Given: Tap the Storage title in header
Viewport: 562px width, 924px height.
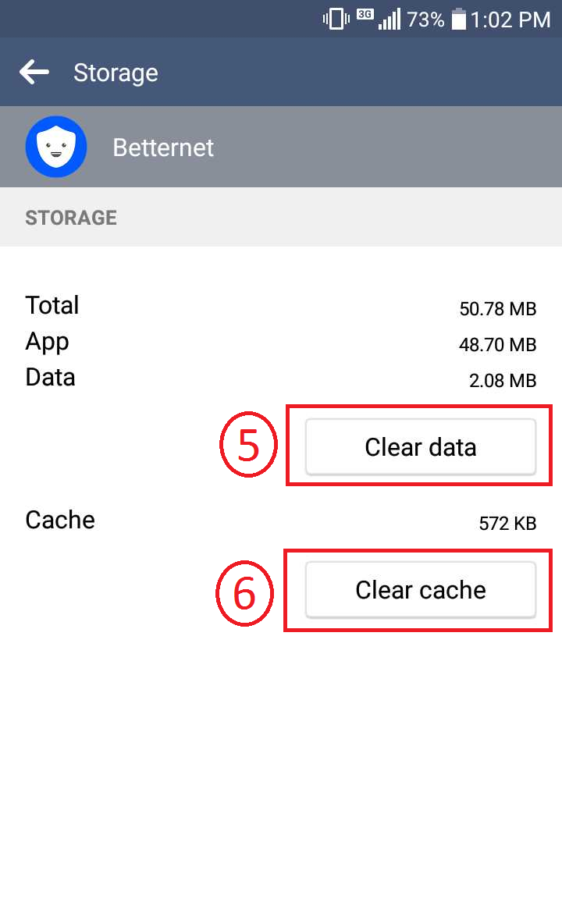Looking at the screenshot, I should (116, 73).
